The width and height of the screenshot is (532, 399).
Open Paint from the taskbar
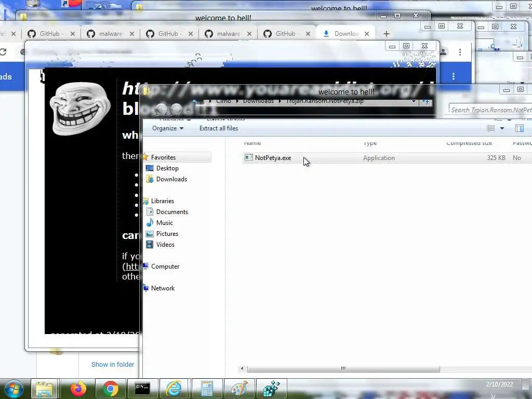click(x=239, y=389)
